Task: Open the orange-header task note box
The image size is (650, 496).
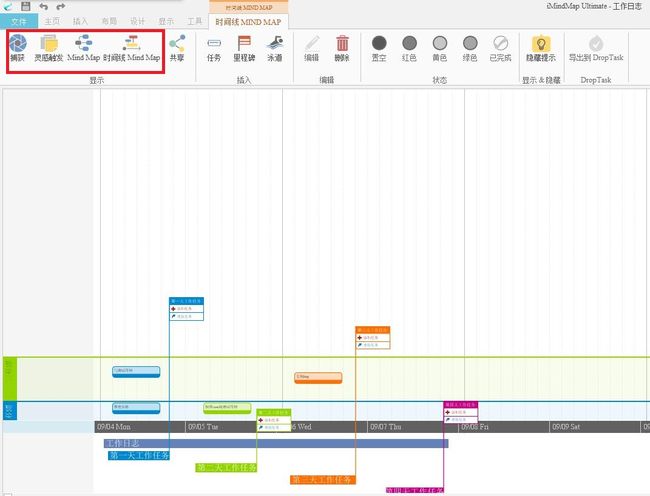Action: (x=373, y=338)
